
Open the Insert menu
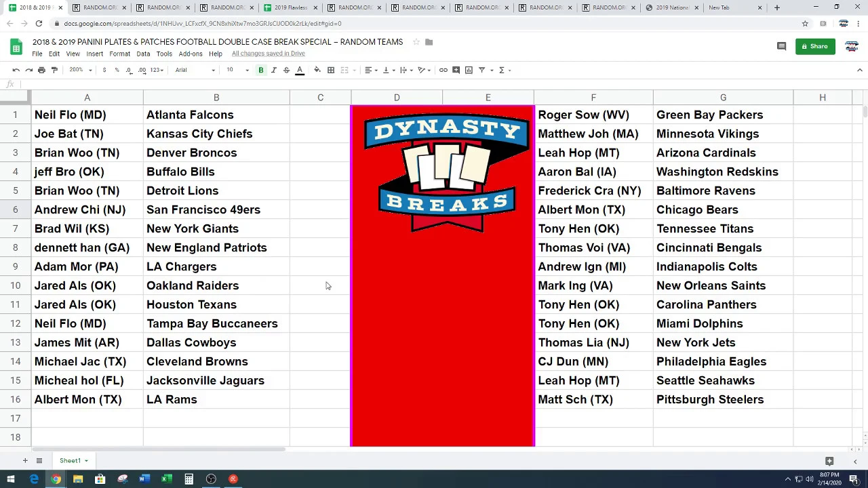[x=94, y=54]
